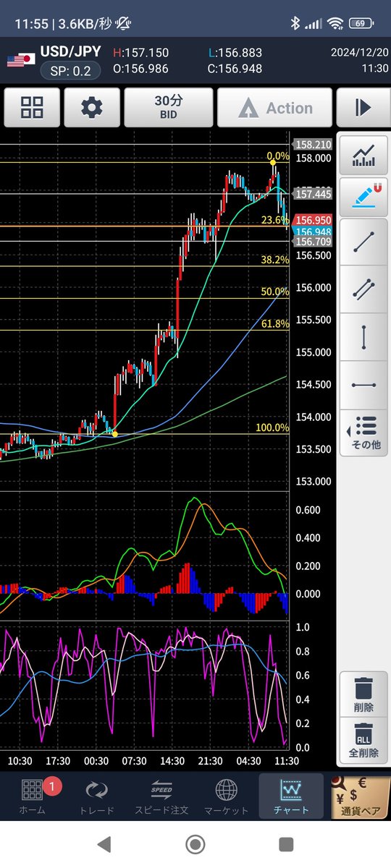This screenshot has height=868, width=391.
Task: Tap 削除 trash button
Action: (363, 694)
